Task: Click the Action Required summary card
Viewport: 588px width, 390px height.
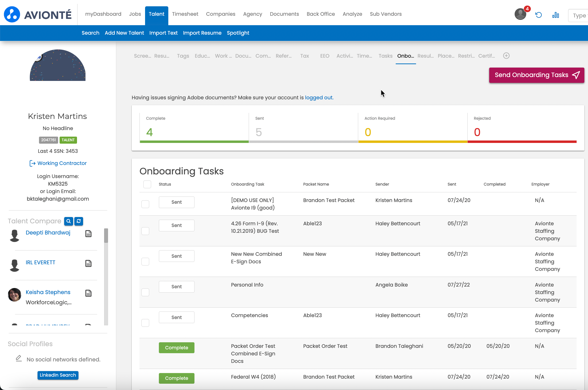Action: click(413, 128)
